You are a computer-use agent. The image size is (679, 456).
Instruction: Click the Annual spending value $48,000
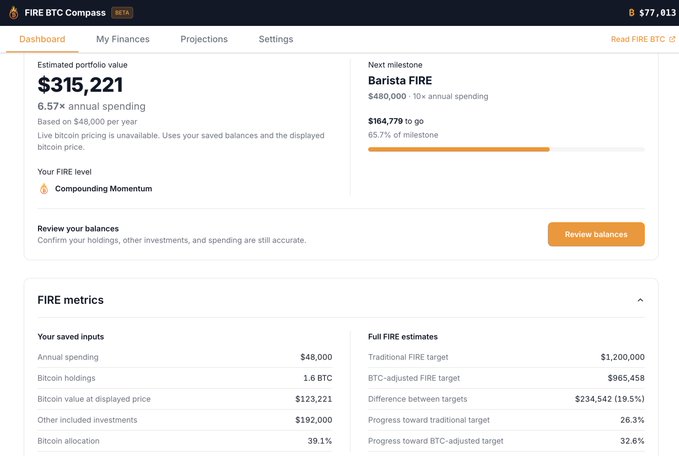pyautogui.click(x=316, y=357)
